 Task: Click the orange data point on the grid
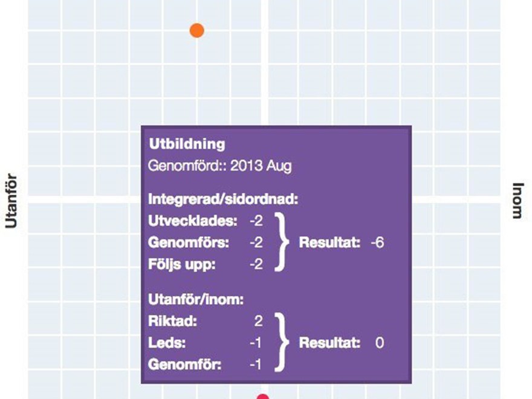tap(197, 31)
